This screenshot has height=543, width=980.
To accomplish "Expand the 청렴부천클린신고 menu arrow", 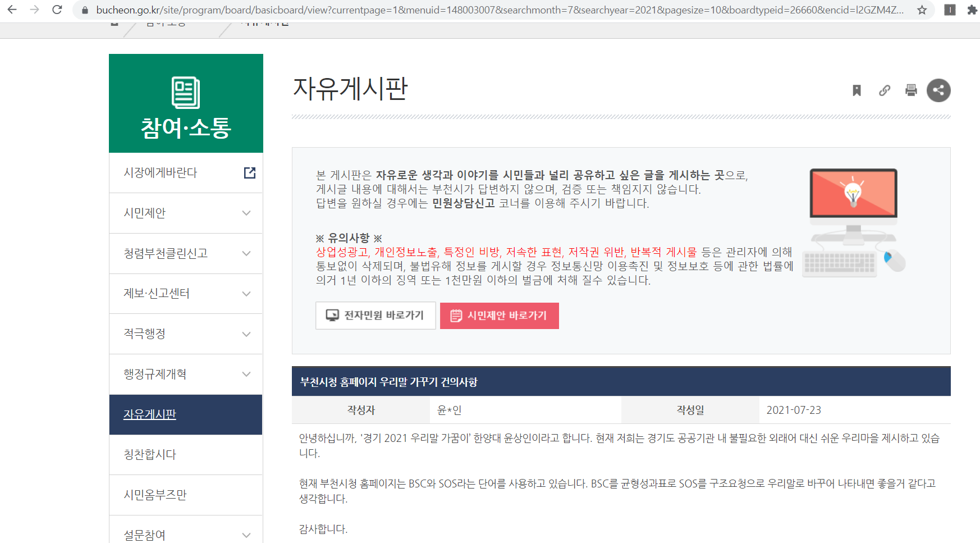I will tap(246, 253).
